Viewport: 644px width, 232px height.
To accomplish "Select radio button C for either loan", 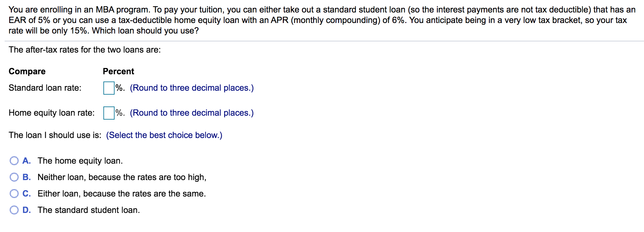I will coord(14,194).
